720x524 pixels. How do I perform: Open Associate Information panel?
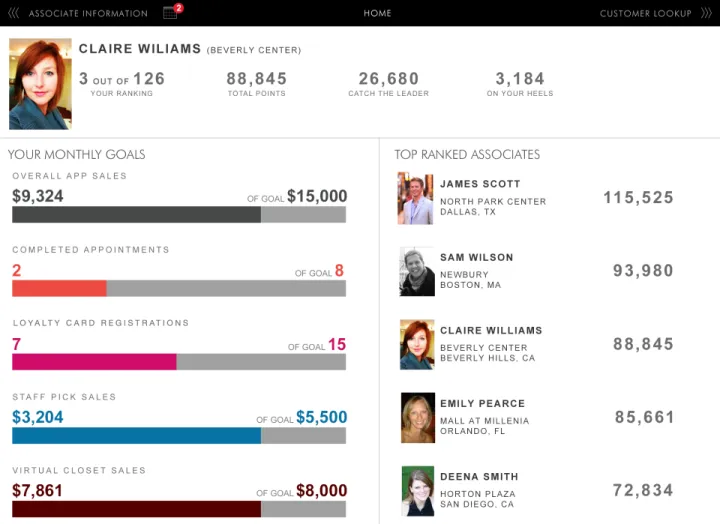88,14
